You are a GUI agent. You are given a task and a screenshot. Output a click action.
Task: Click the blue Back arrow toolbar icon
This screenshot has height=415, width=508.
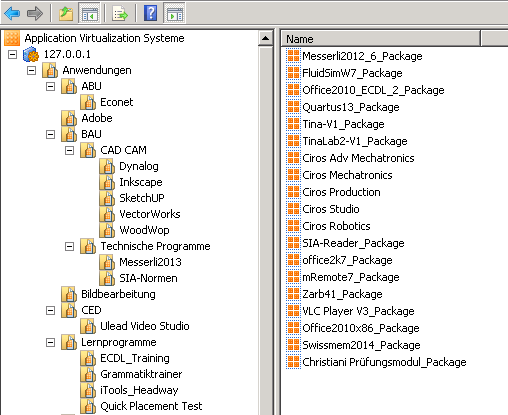pyautogui.click(x=12, y=14)
